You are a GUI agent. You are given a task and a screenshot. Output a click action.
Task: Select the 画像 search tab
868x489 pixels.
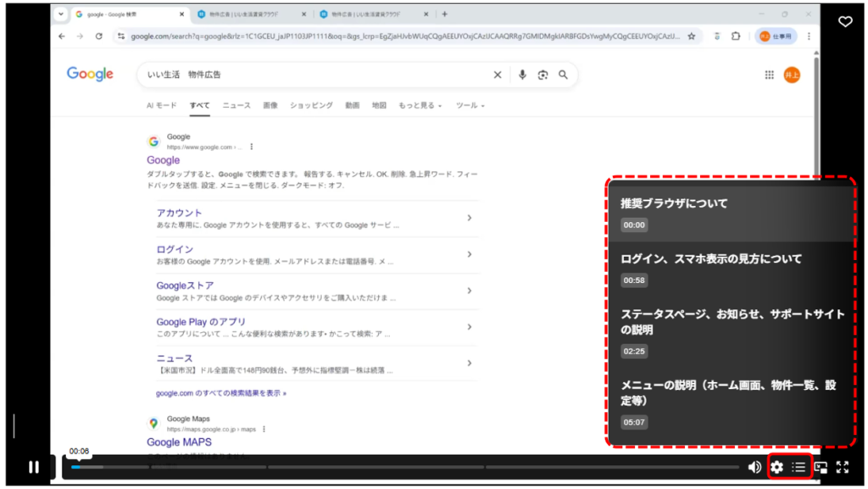[x=270, y=105]
